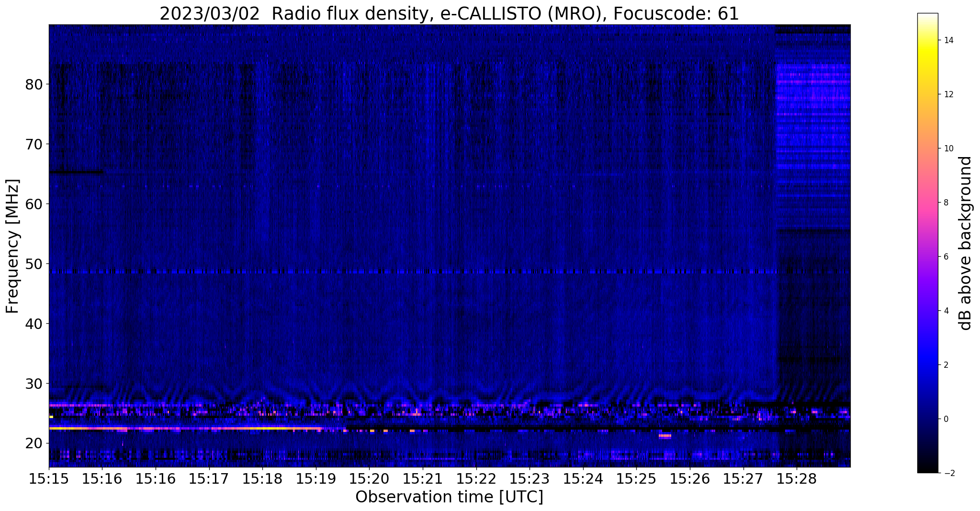The height and width of the screenshot is (511, 980).
Task: Click the 14 tick on the colorbar
Action: [x=948, y=40]
